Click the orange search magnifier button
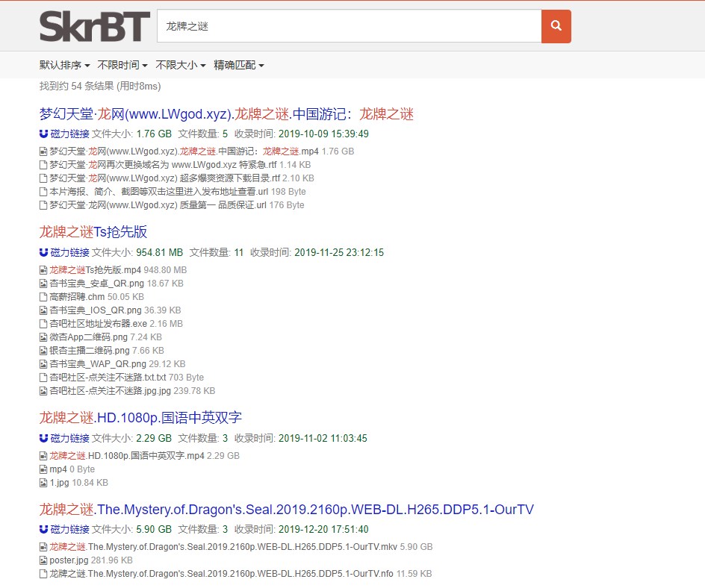 556,26
